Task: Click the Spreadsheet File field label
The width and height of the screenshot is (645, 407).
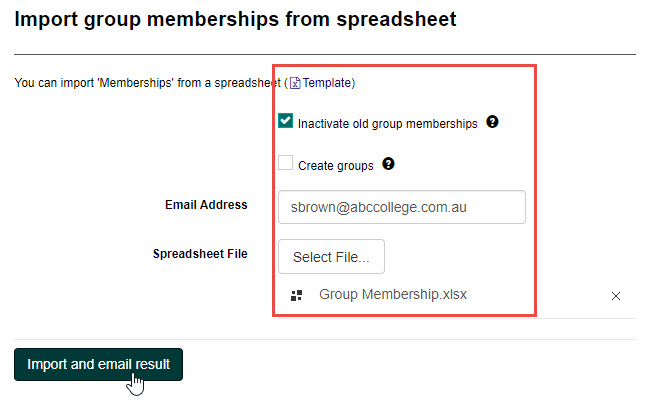Action: pyautogui.click(x=199, y=254)
